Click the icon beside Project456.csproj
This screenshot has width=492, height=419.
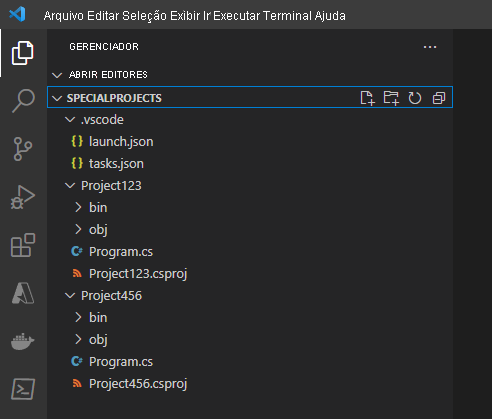coord(77,384)
